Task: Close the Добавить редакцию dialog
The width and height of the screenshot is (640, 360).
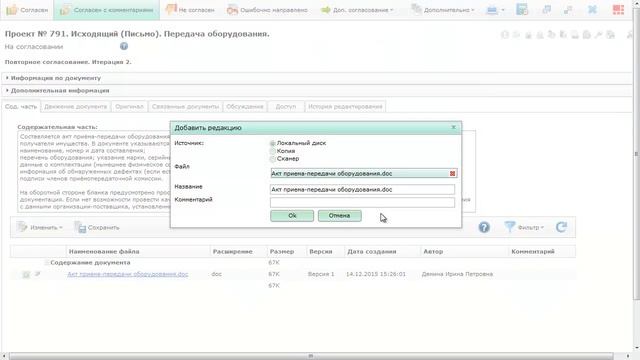Action: coord(453,127)
